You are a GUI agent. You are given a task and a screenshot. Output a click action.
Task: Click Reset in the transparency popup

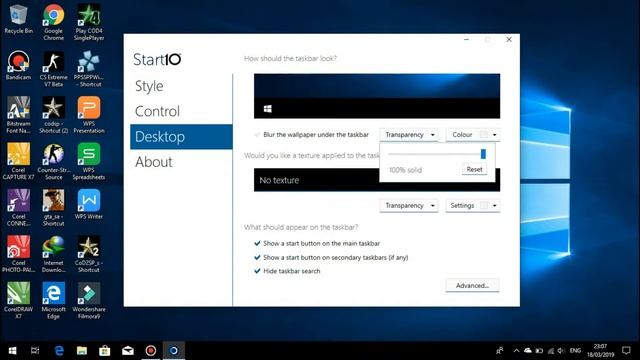pyautogui.click(x=474, y=169)
